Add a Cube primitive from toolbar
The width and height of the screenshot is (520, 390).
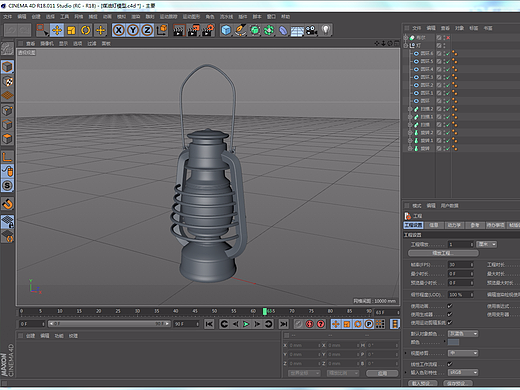tap(226, 30)
